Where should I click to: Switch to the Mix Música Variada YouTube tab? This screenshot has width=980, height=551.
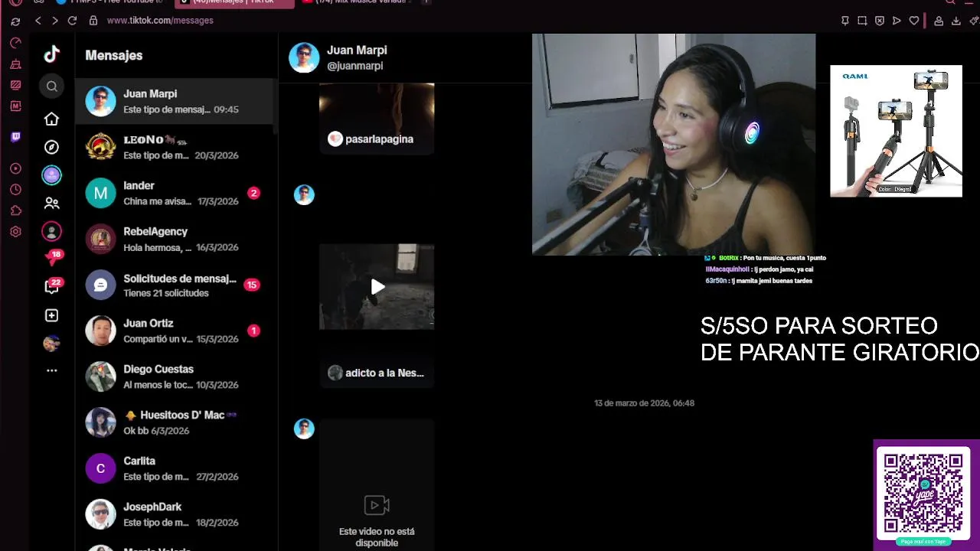(358, 3)
